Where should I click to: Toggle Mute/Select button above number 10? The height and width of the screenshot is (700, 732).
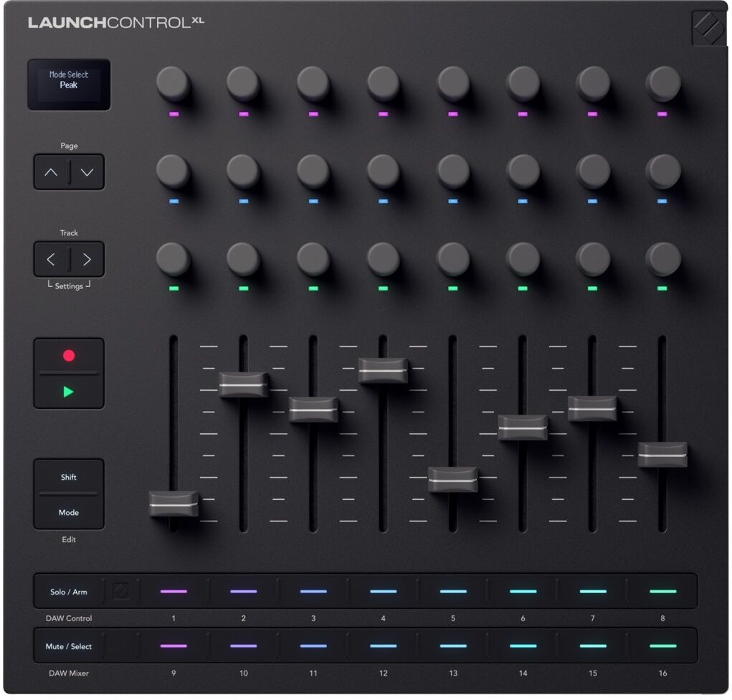click(243, 646)
